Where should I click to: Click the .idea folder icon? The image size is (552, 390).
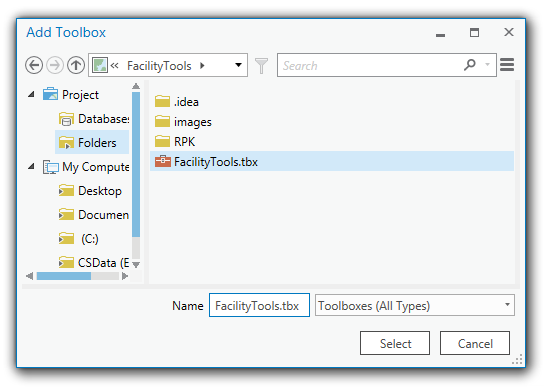pos(162,101)
